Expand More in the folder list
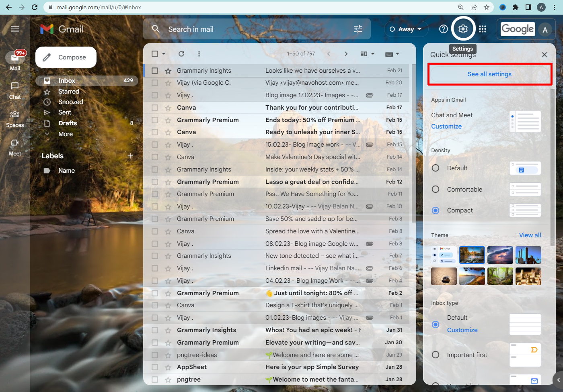 pyautogui.click(x=65, y=134)
